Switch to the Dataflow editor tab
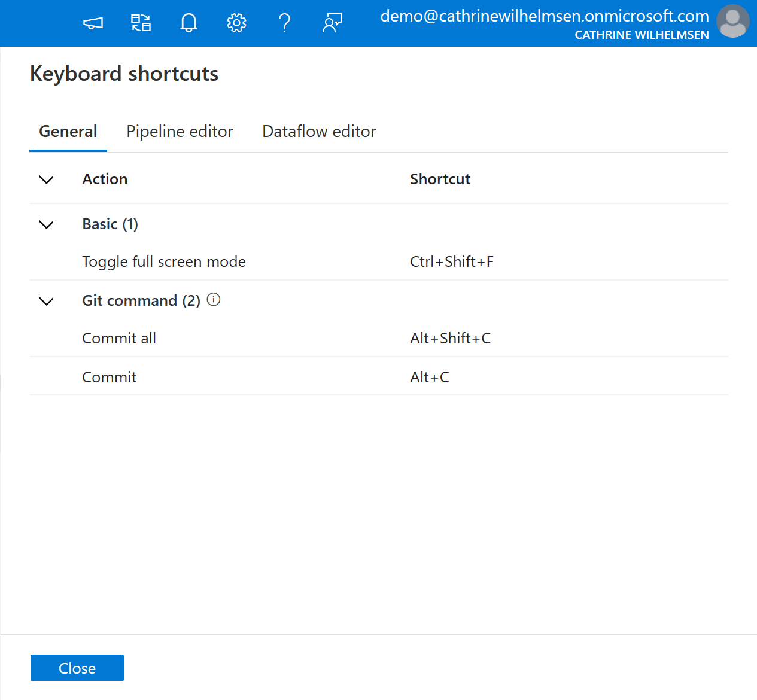 point(319,132)
